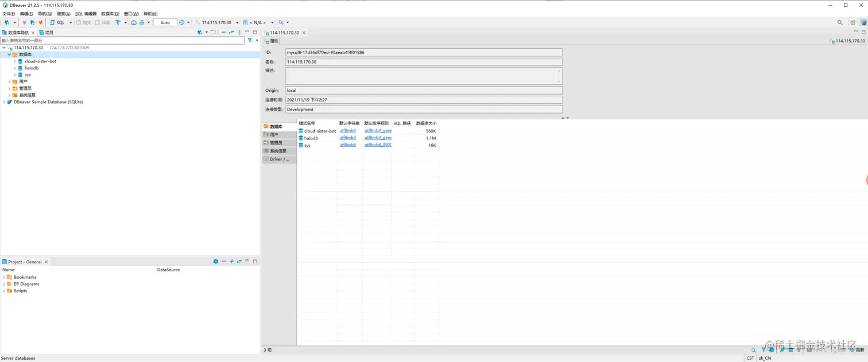Select the 管理员 tree item
Image resolution: width=868 pixels, height=362 pixels.
pos(25,88)
